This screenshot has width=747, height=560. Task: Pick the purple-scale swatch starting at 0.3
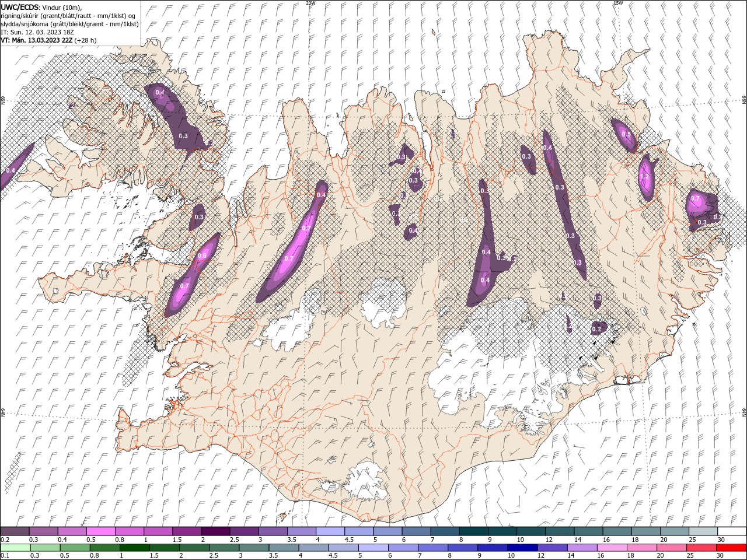[x=44, y=531]
